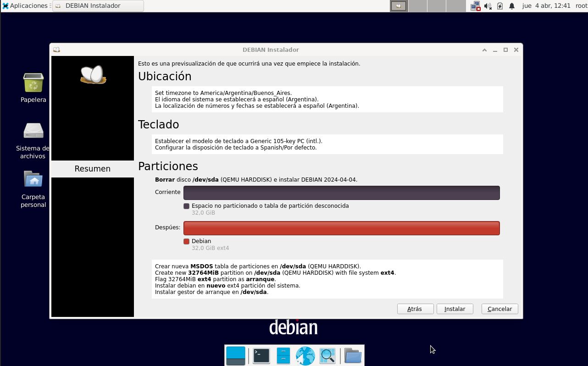This screenshot has height=366, width=588.
Task: Click the Show Desktop dock icon
Action: [236, 355]
